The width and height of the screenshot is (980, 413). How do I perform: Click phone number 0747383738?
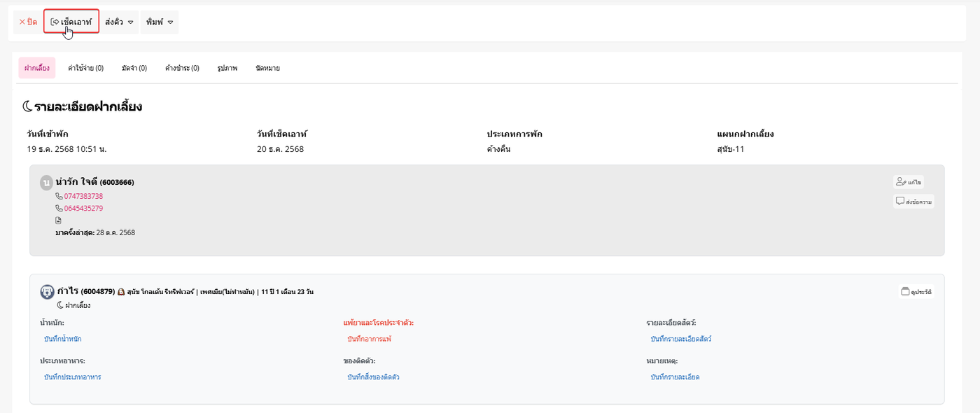tap(83, 196)
